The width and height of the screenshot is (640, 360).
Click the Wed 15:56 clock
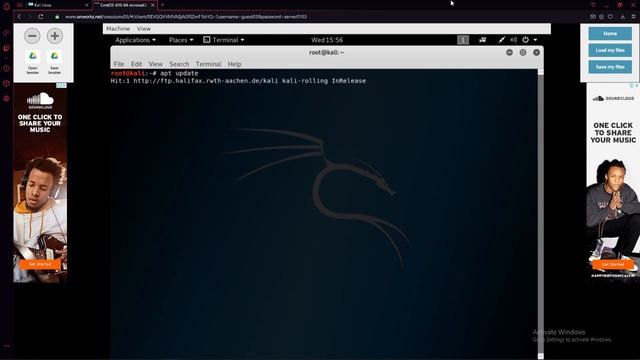[327, 40]
